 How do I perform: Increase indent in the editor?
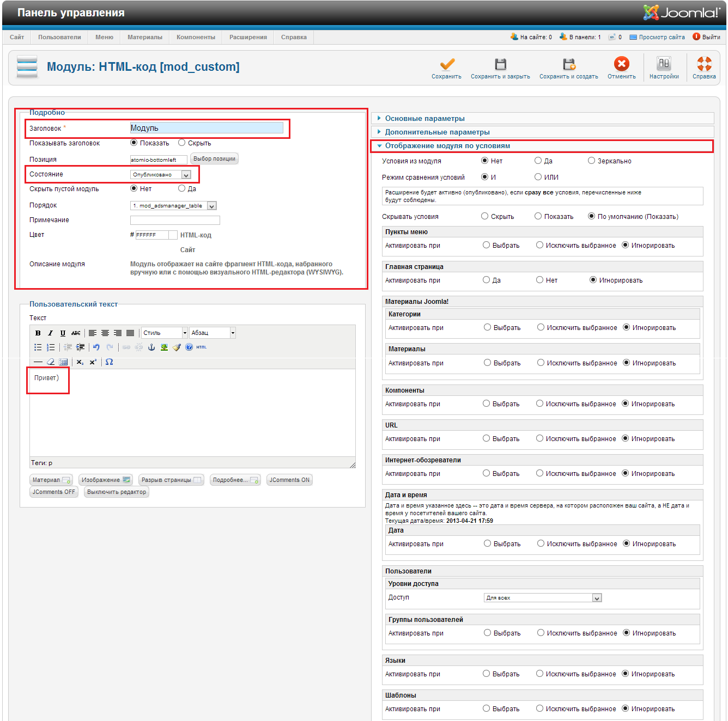point(80,347)
